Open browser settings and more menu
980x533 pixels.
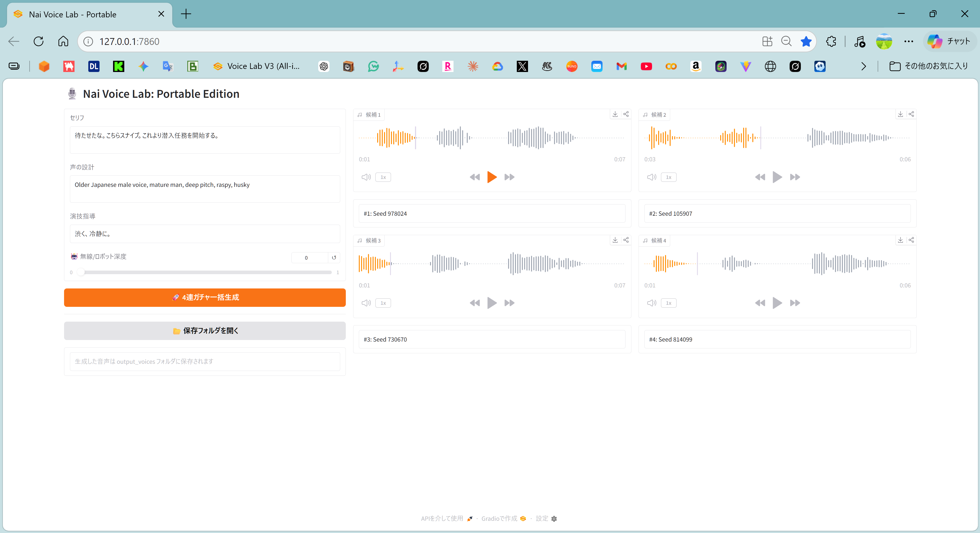click(909, 41)
